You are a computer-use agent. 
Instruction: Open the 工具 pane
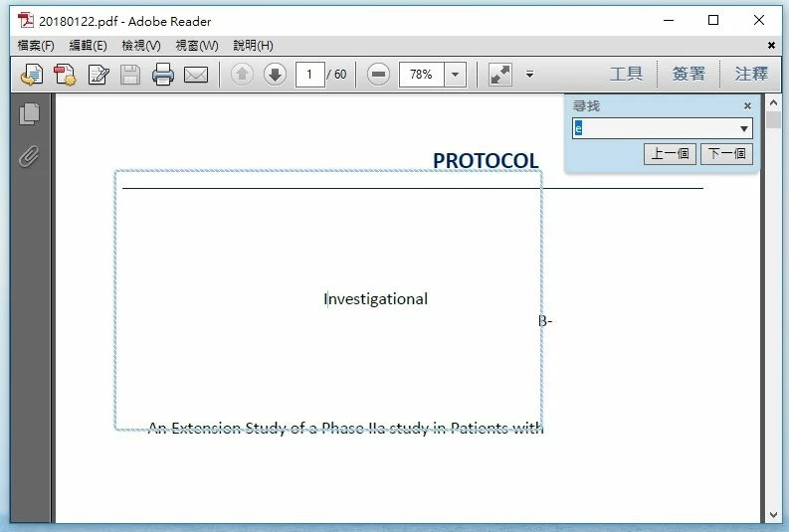pos(626,74)
